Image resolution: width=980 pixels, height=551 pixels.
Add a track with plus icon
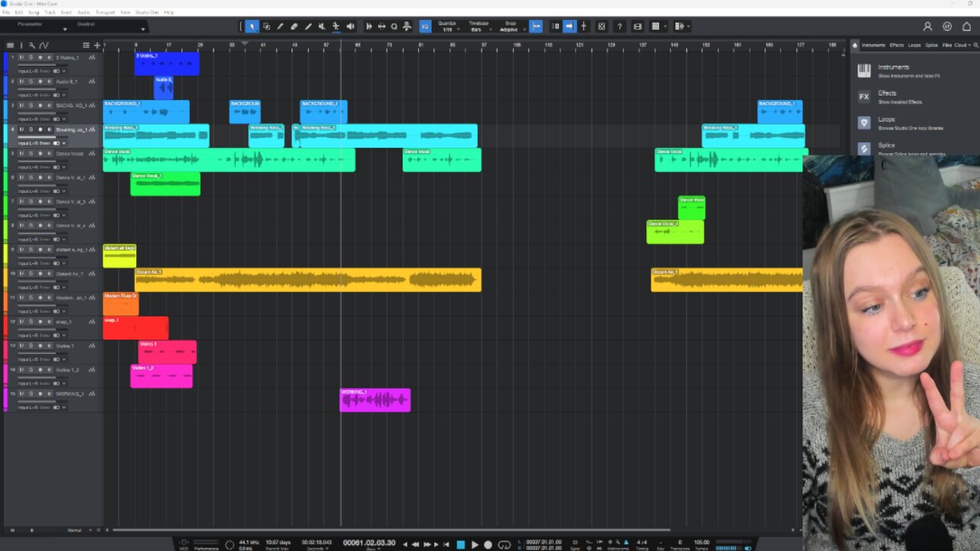coord(96,45)
